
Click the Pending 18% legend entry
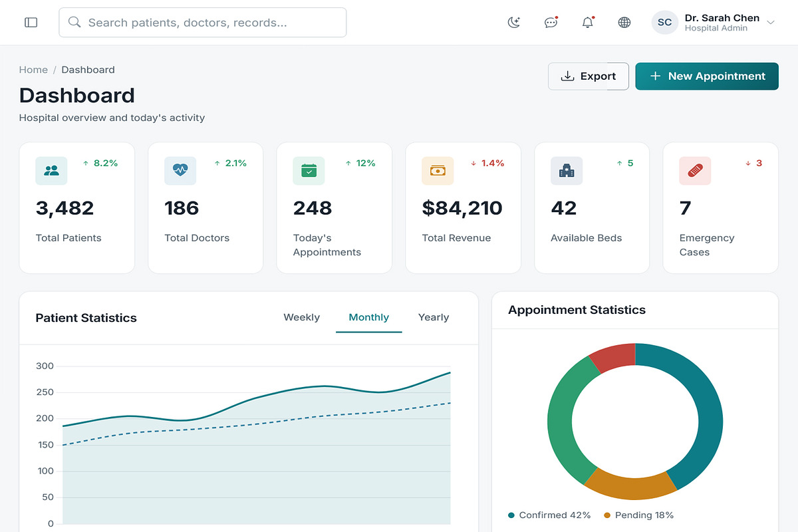(638, 515)
